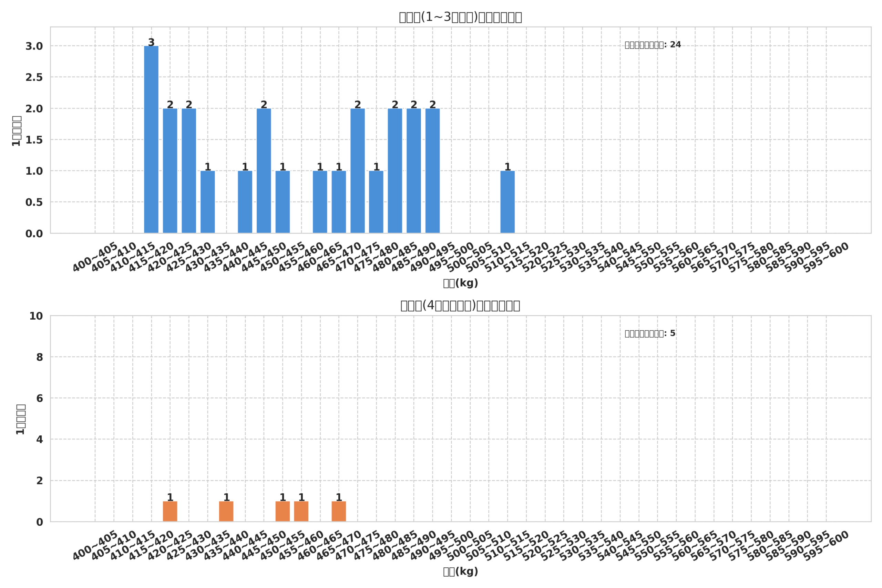882x588 pixels.
Task: Pick the blue 425~430 bar in top chart
Action: (x=188, y=171)
